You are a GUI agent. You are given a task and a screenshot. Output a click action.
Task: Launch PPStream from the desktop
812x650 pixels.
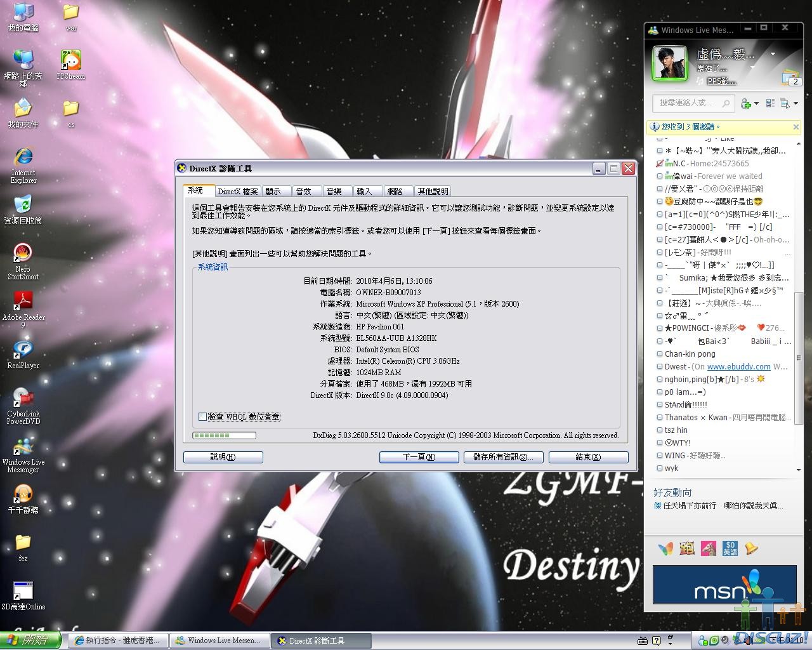pos(71,65)
